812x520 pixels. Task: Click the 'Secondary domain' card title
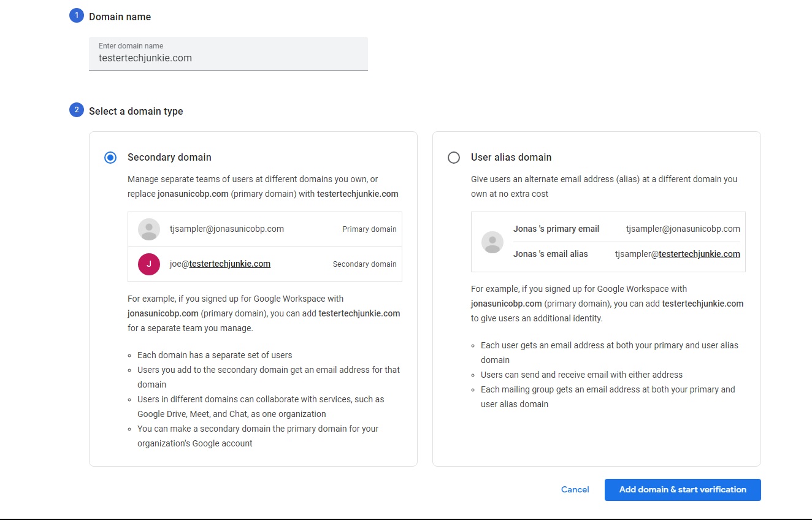(x=169, y=158)
